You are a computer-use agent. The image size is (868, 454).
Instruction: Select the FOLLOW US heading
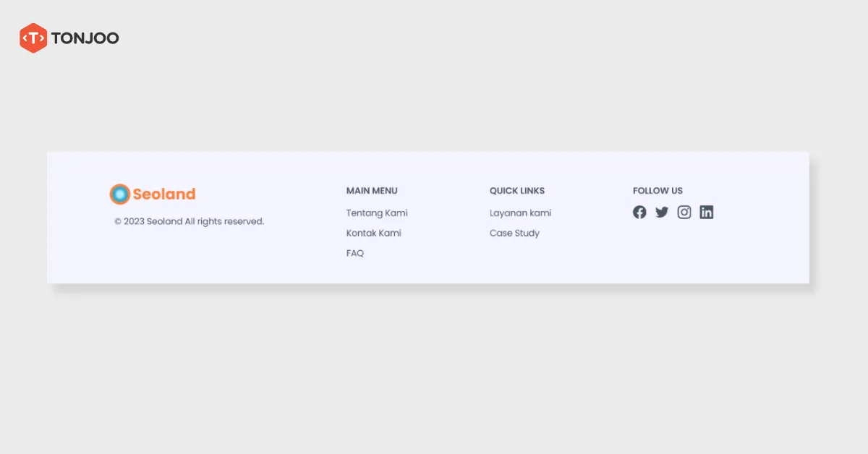[658, 190]
